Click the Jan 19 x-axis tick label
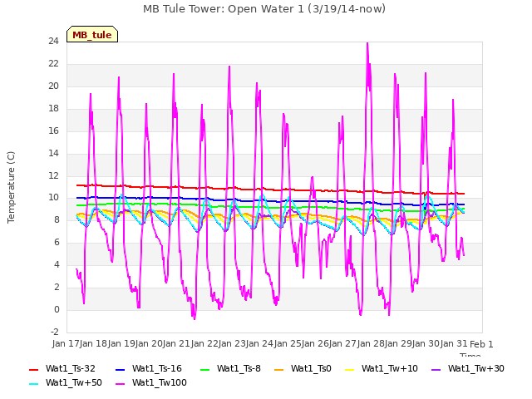Viewport: 532px width, 399px height. 121,343
